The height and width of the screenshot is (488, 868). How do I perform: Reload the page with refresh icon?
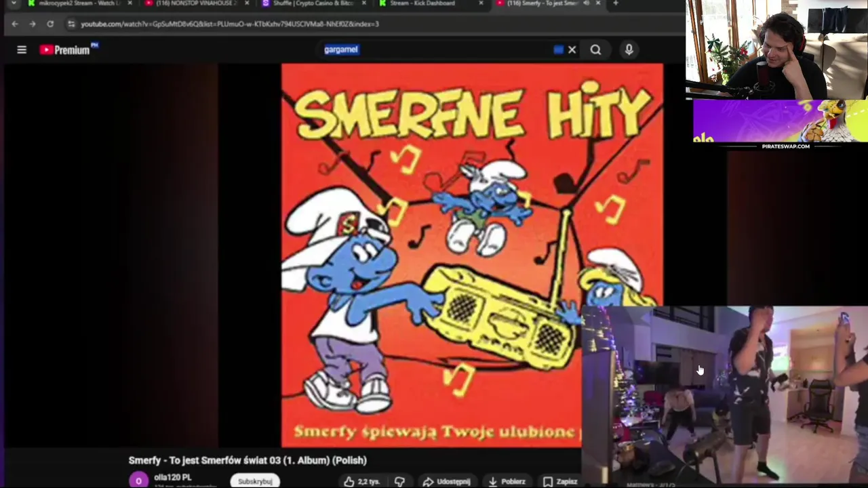[x=50, y=24]
